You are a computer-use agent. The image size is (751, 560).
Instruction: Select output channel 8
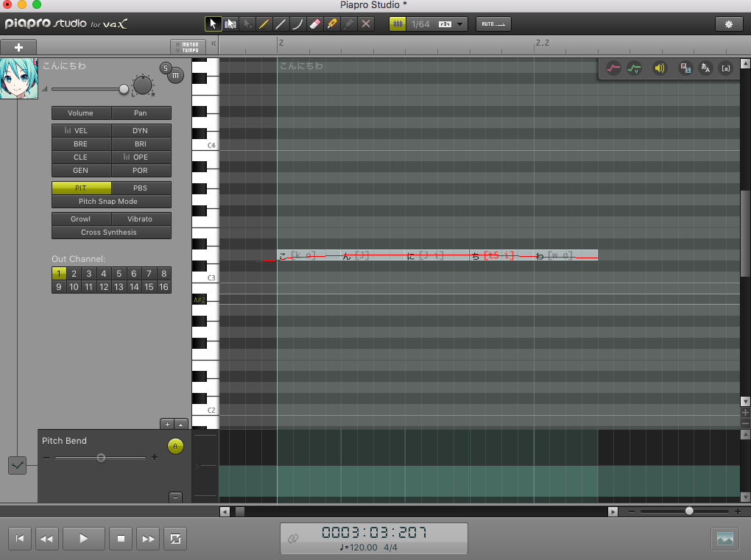click(163, 273)
